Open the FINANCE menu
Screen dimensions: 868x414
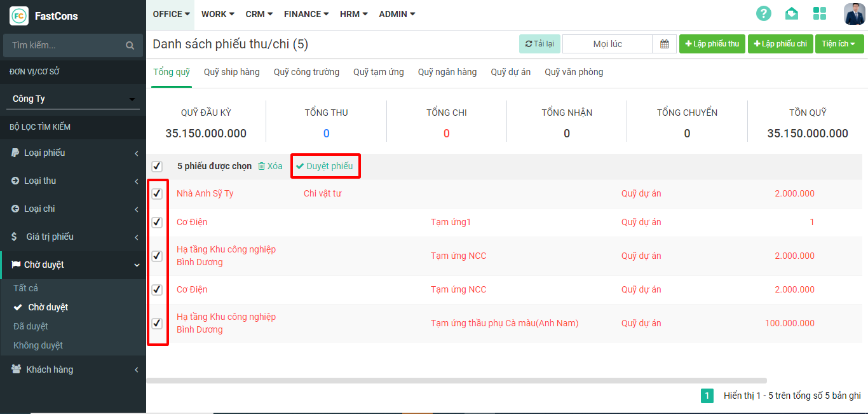point(306,14)
